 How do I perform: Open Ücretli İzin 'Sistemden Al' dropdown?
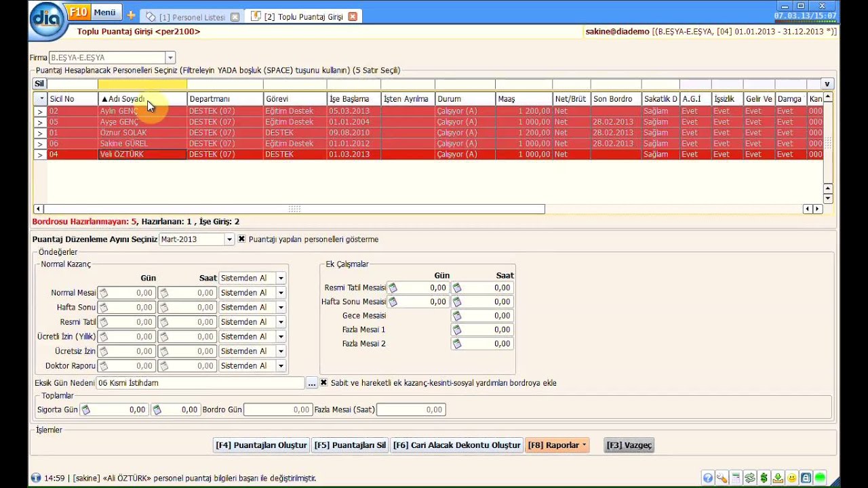pos(281,337)
